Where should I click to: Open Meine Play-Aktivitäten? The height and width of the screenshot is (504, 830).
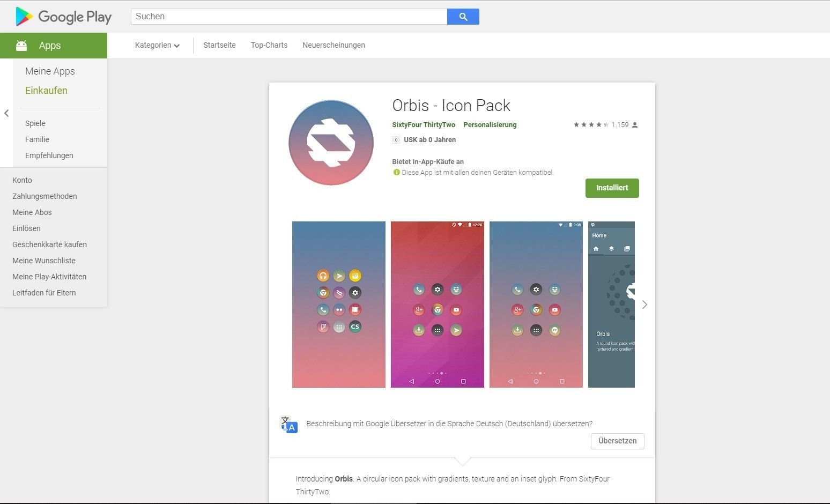49,277
